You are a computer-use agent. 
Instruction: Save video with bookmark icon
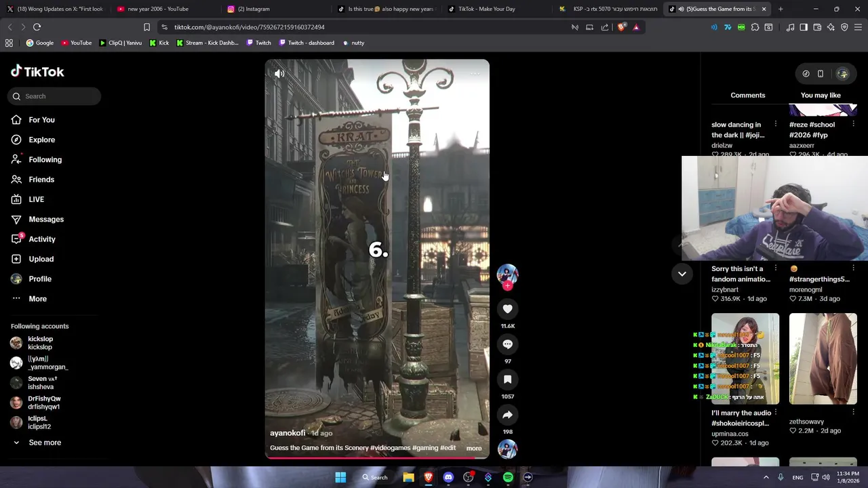click(x=507, y=380)
